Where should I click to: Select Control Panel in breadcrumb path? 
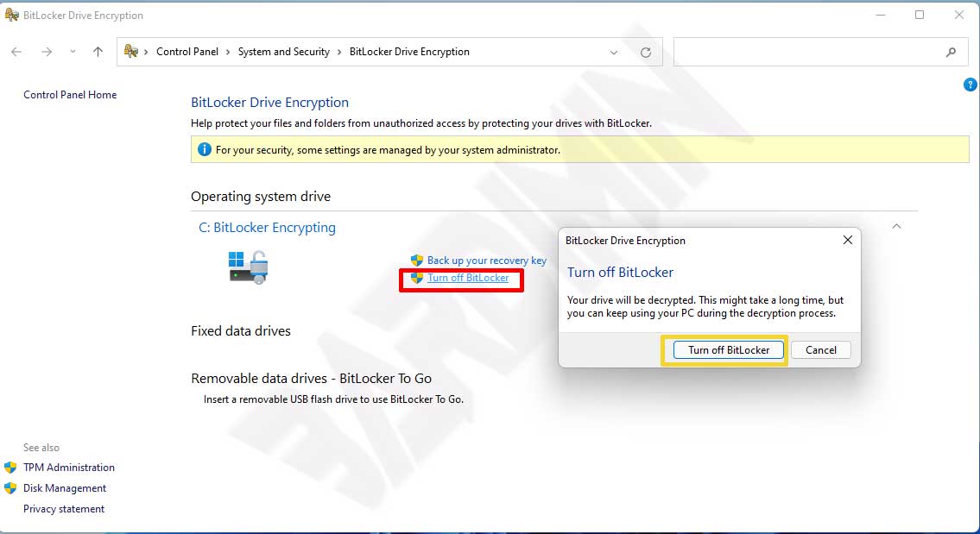187,52
